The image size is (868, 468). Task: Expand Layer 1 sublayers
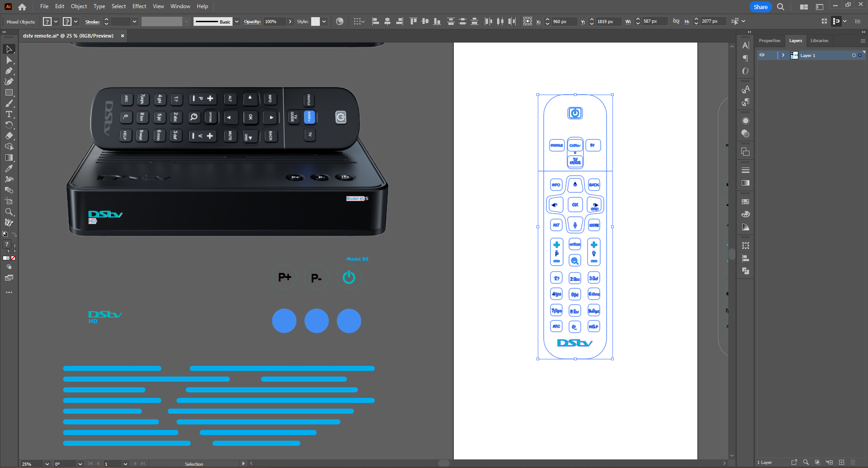(783, 55)
